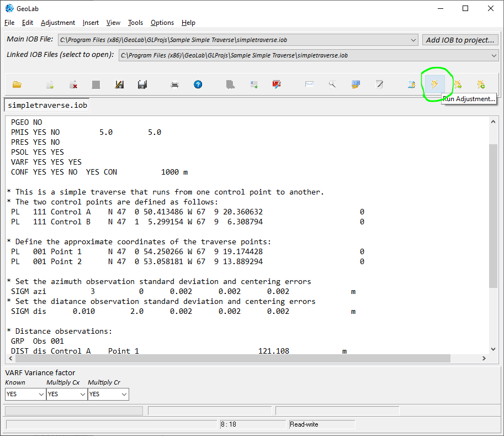504x436 pixels.
Task: Click the GRP Obs 001 line
Action: [x=38, y=341]
